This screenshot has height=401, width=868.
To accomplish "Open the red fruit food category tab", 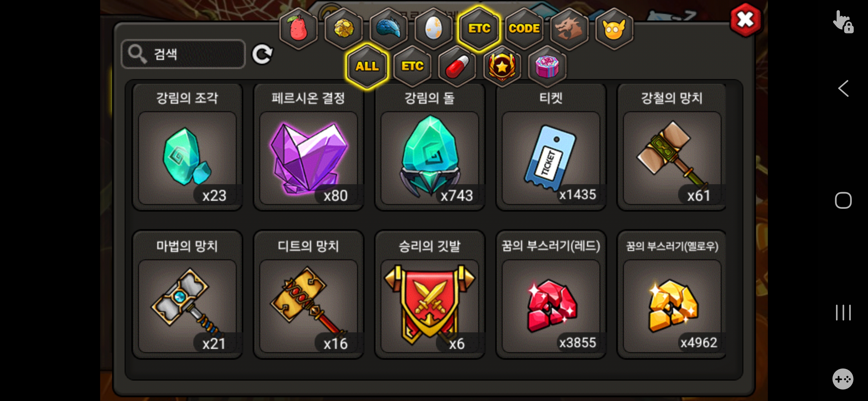I will (x=298, y=28).
